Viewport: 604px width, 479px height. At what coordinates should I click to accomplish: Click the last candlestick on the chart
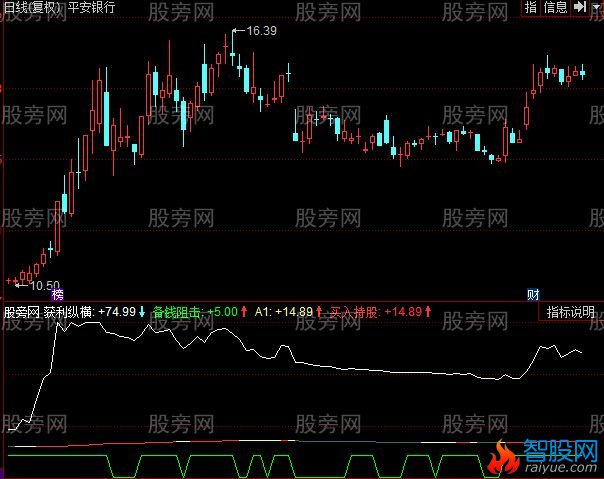click(x=582, y=72)
